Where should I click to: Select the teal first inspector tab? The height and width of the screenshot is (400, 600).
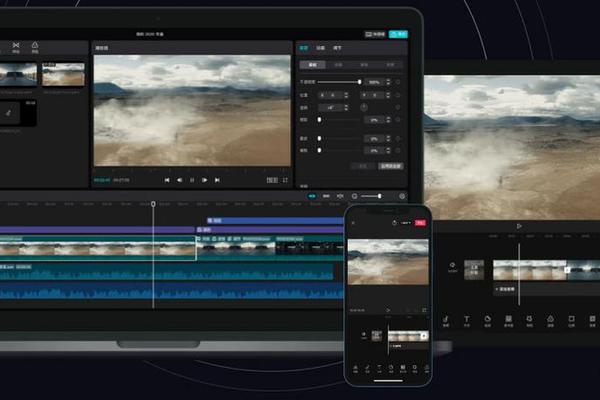304,48
